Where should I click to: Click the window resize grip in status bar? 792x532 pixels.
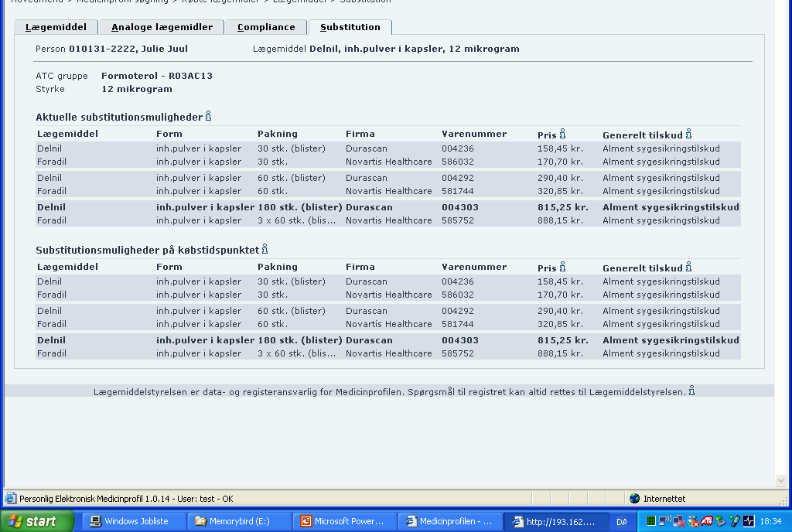point(784,501)
